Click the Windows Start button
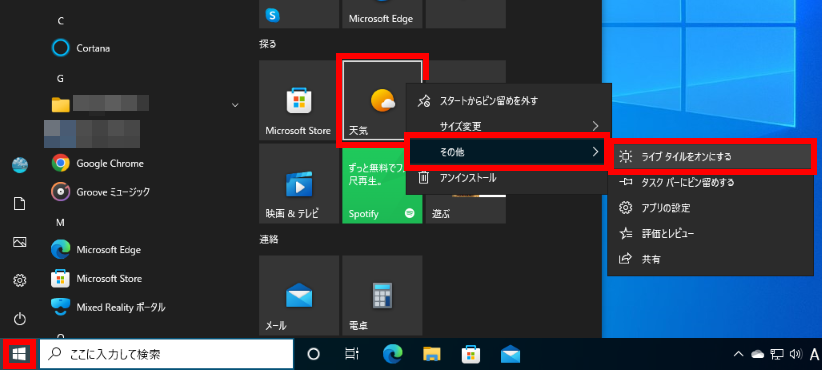 click(x=19, y=355)
